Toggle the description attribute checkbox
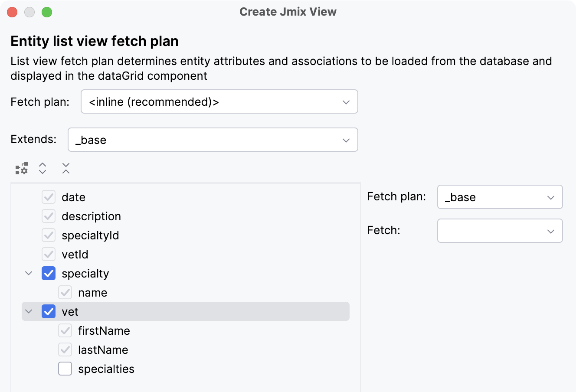The image size is (576, 392). pos(49,216)
